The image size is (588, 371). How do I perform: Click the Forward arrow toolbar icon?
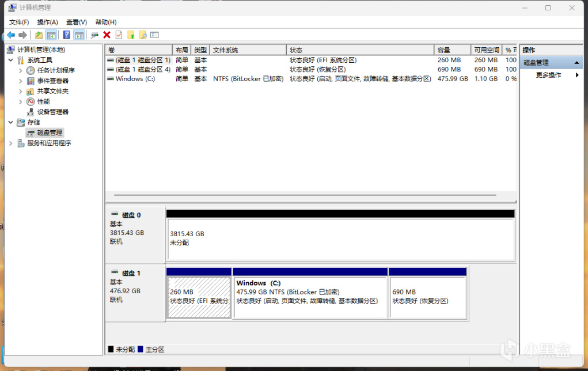pyautogui.click(x=22, y=35)
